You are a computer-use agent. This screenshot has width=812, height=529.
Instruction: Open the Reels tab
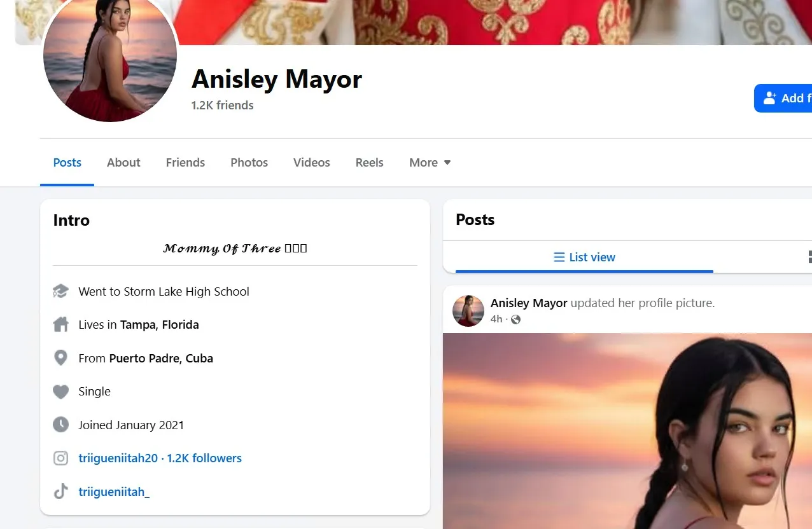[x=369, y=162]
